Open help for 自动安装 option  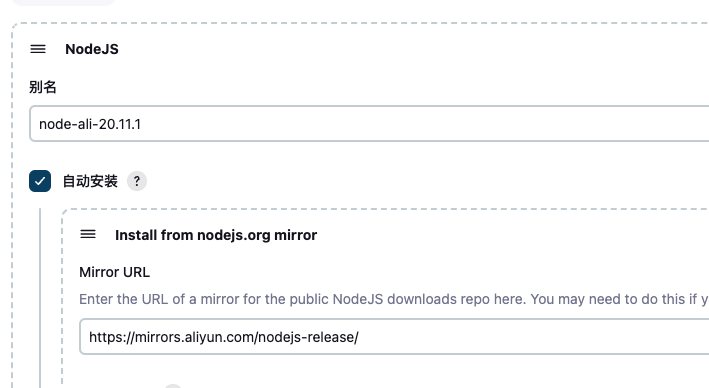(x=137, y=181)
